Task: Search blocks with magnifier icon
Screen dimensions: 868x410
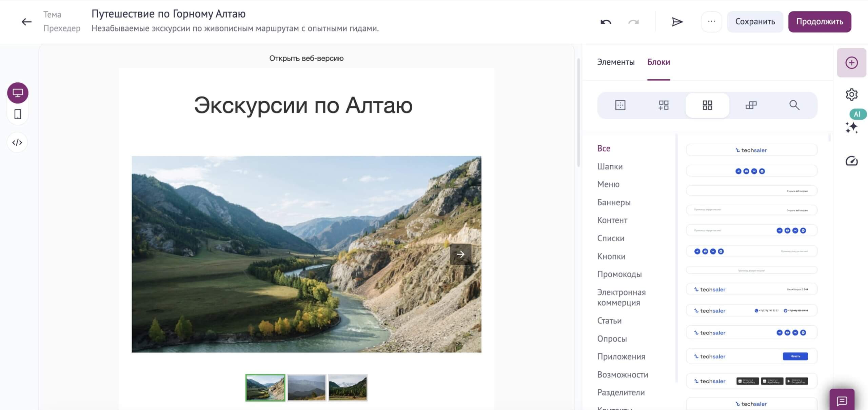Action: [794, 105]
